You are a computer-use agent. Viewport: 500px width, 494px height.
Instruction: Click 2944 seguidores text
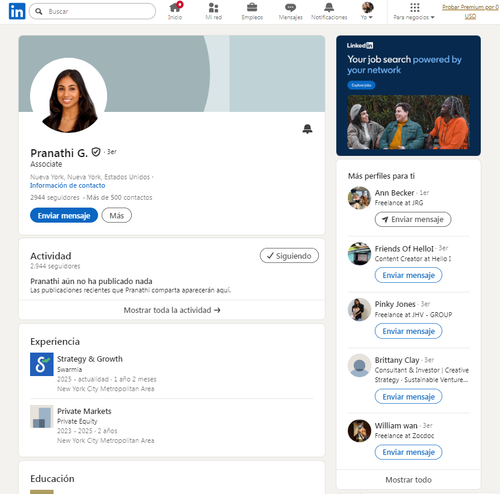[55, 197]
